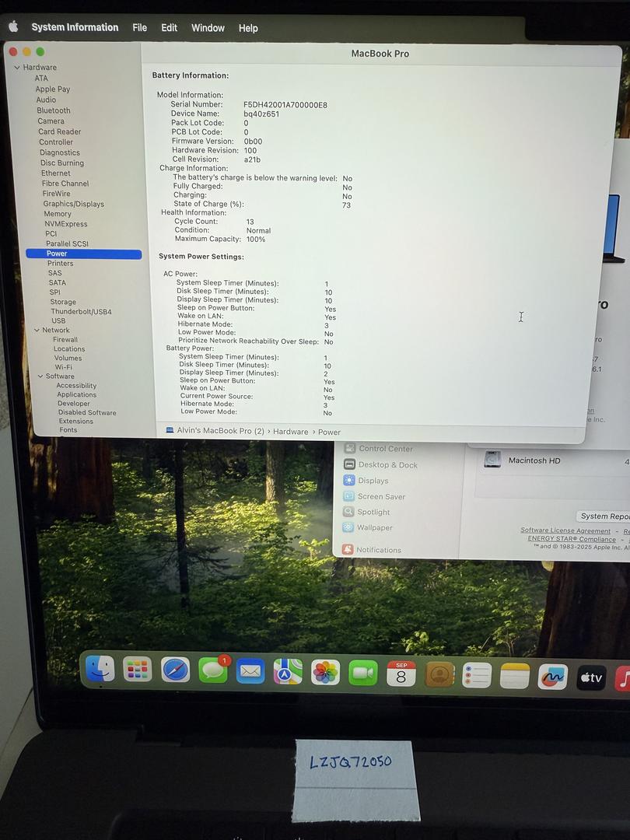This screenshot has height=840, width=630.
Task: Open the System Information app menu
Action: [75, 27]
